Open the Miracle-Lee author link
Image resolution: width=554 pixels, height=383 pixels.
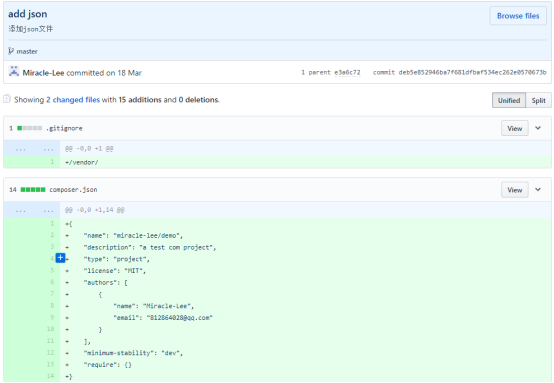coord(43,73)
